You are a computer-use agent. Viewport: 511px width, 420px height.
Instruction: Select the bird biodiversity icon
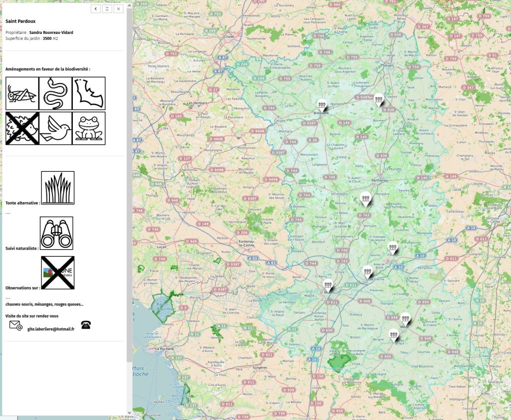coord(55,128)
